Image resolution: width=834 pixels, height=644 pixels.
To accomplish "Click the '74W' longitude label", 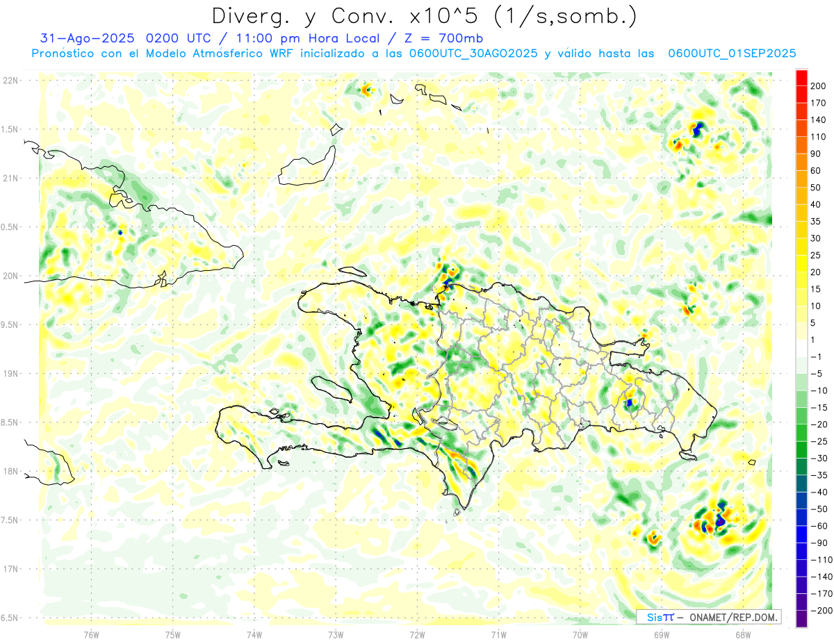I will pos(254,635).
